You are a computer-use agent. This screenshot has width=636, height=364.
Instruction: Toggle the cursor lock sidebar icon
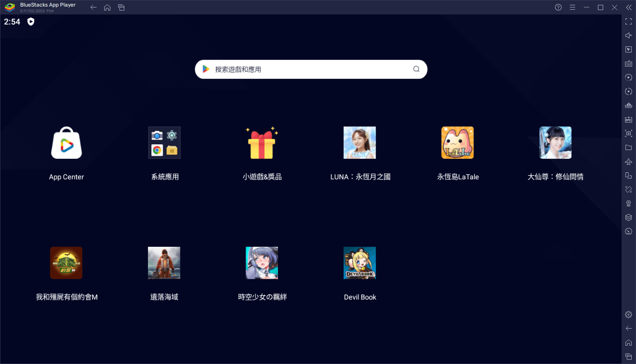(x=629, y=49)
